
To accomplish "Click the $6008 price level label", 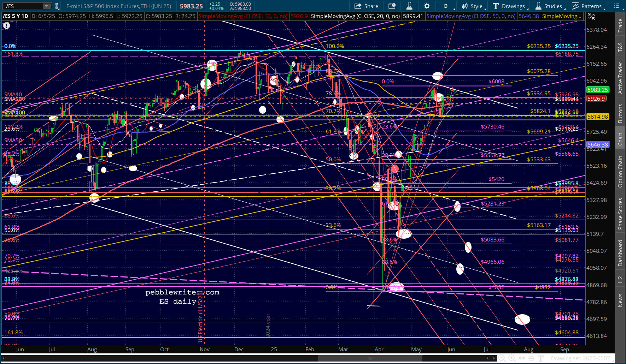I will [496, 82].
